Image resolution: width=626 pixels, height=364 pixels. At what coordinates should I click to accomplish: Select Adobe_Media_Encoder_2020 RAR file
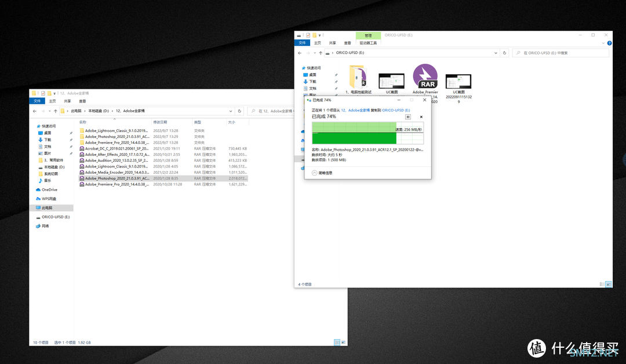163,172
